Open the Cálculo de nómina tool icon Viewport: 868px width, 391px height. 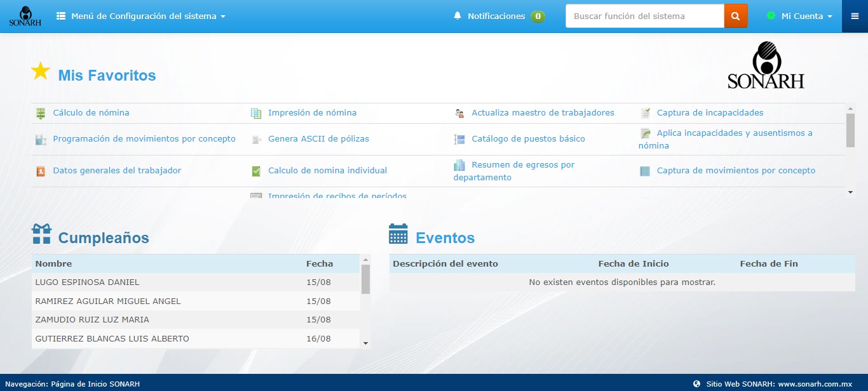(40, 112)
